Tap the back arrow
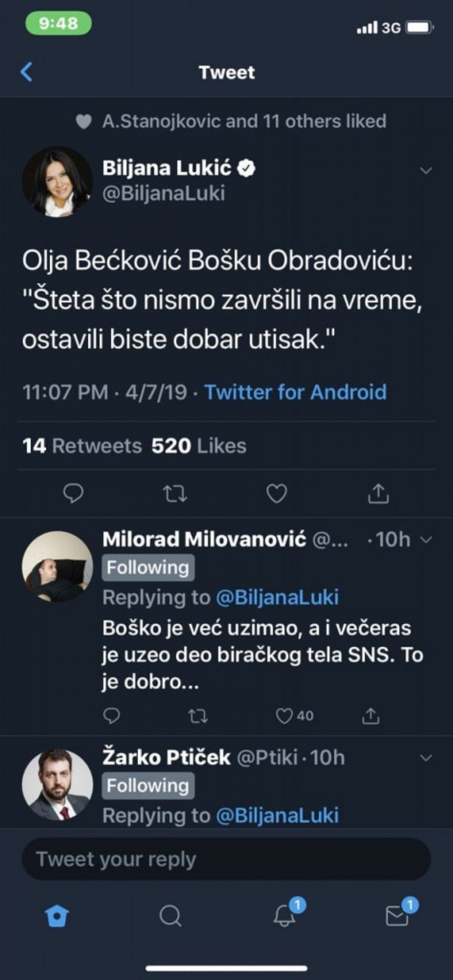Viewport: 453px width, 980px height. (27, 72)
